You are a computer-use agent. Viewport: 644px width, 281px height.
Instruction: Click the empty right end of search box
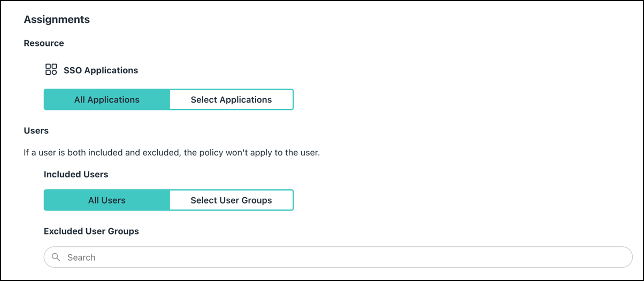599,257
